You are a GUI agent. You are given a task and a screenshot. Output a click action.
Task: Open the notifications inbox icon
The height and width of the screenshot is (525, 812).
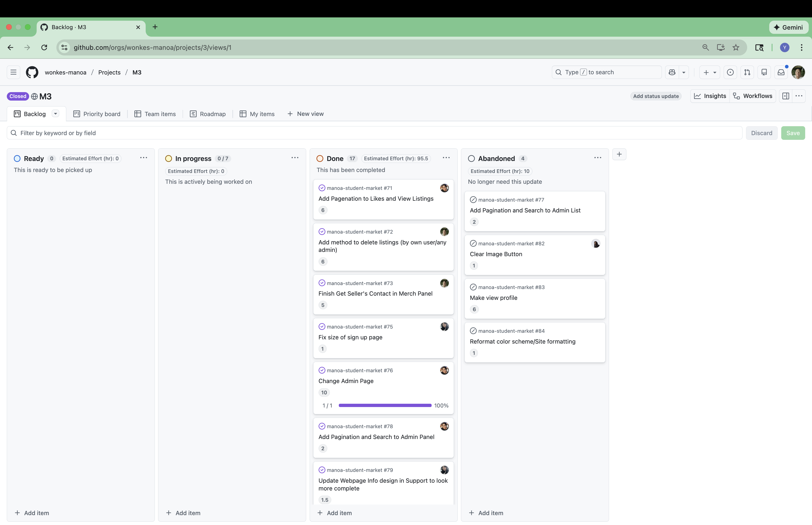pyautogui.click(x=781, y=72)
